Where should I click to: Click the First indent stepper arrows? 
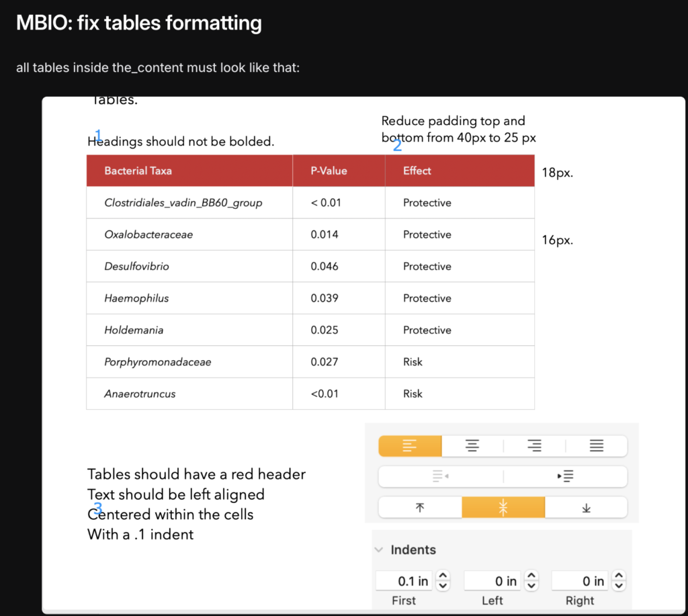[x=443, y=580]
